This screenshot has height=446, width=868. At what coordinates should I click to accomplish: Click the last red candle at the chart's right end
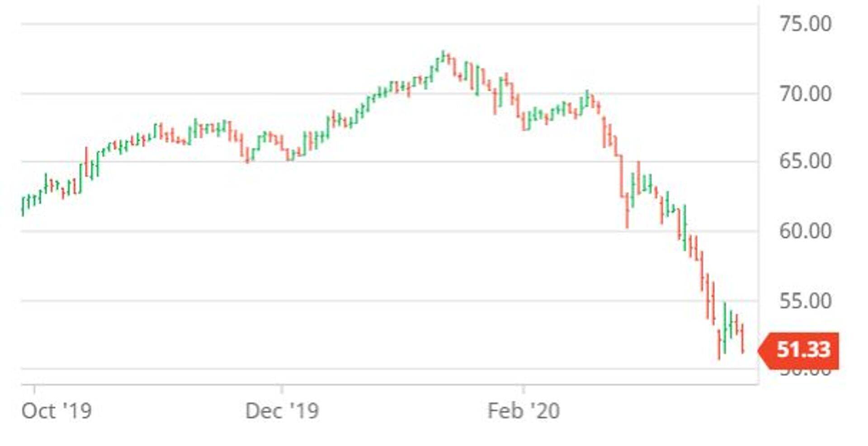[742, 338]
